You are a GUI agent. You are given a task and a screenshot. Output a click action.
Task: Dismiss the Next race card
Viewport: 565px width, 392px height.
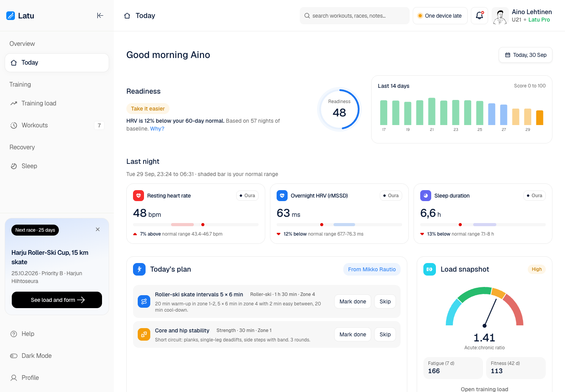click(98, 229)
